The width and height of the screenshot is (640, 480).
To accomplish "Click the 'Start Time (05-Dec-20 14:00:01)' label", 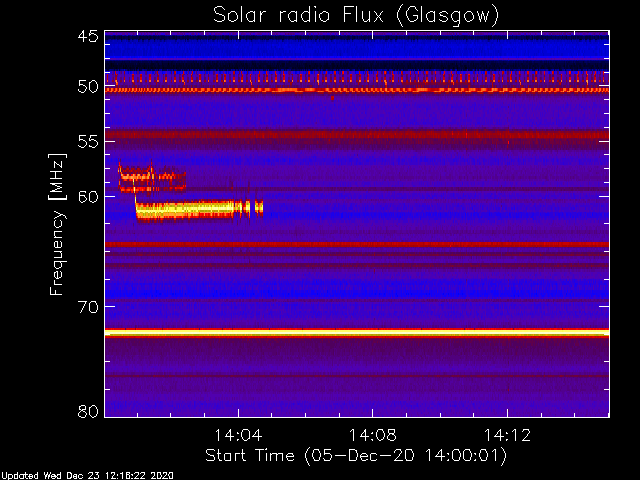I will pyautogui.click(x=356, y=456).
